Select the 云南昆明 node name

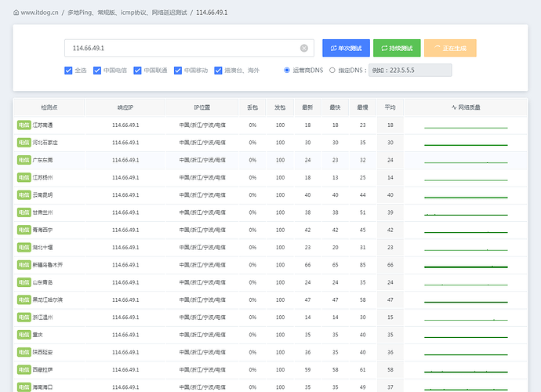[x=43, y=195]
